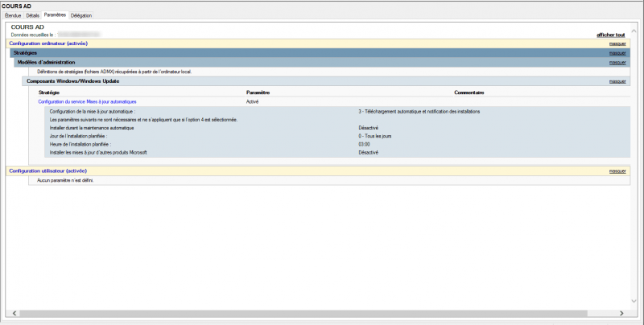Image resolution: width=644 pixels, height=325 pixels.
Task: Click the Stratégies section header
Action: tap(25, 53)
